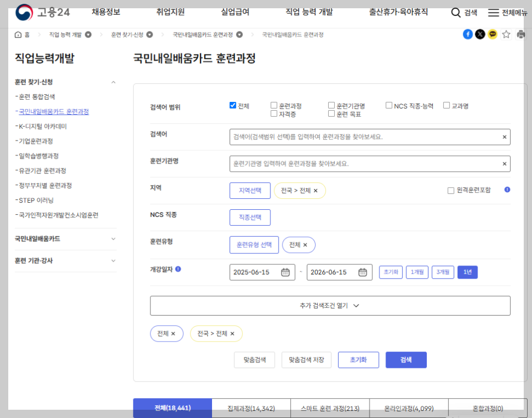
Task: Set date range to 3개월
Action: pos(443,272)
